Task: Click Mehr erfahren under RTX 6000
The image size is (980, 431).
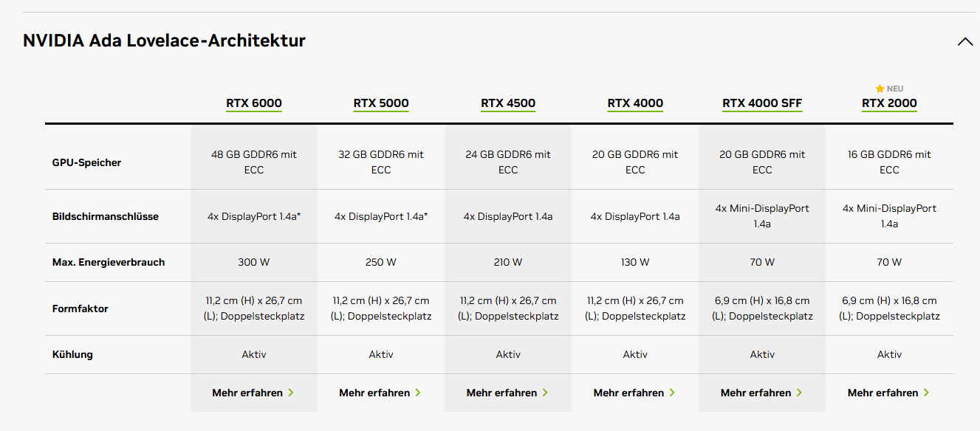Action: 253,393
